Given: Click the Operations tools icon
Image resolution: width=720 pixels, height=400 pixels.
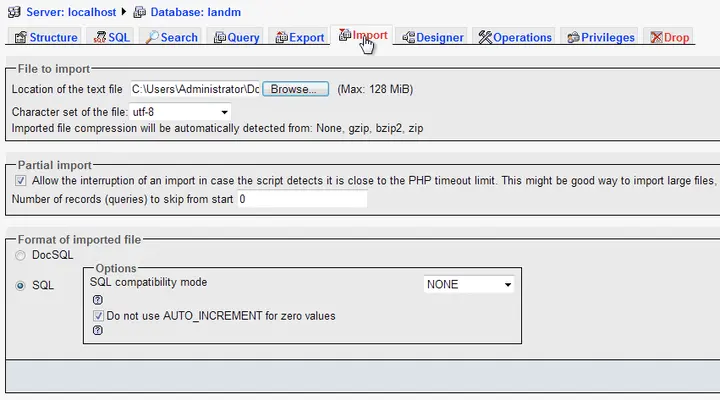Looking at the screenshot, I should tap(485, 37).
